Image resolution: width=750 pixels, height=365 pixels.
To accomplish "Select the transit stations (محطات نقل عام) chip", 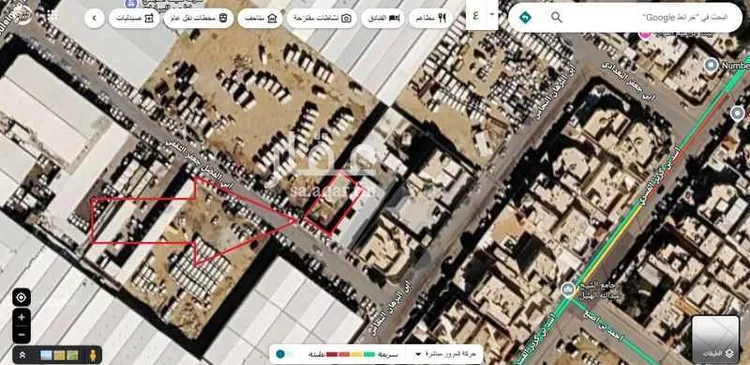I will [x=199, y=18].
